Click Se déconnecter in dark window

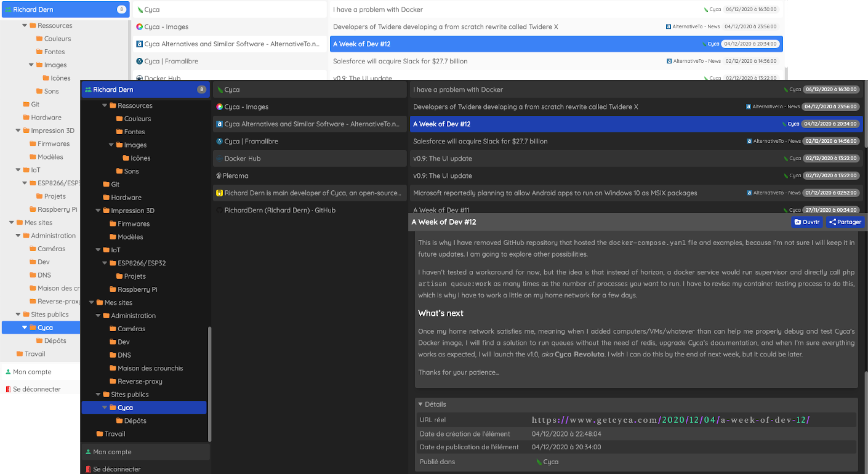pyautogui.click(x=146, y=468)
